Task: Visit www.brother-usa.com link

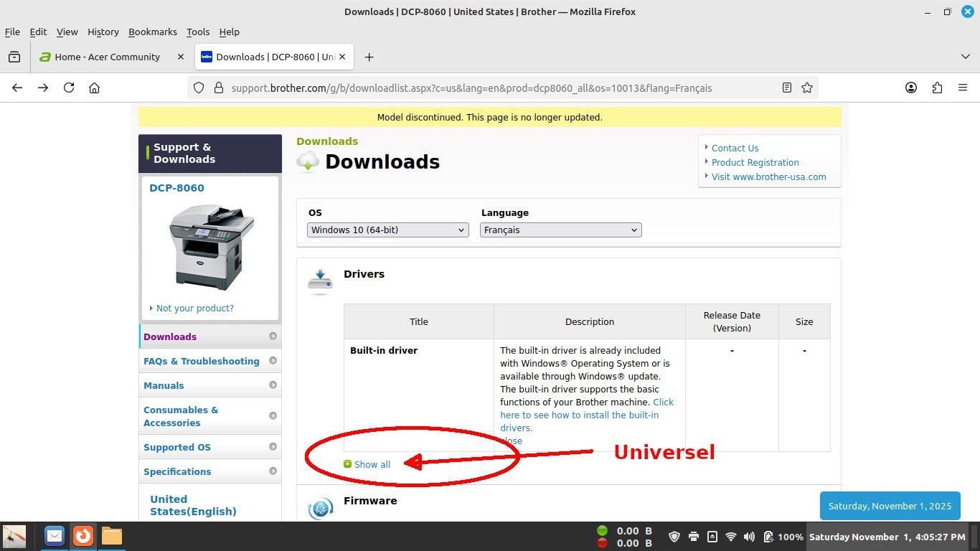Action: (x=768, y=176)
